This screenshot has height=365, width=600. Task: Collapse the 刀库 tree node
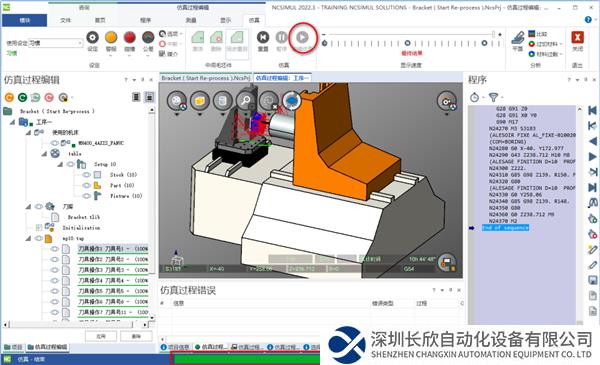(x=28, y=207)
